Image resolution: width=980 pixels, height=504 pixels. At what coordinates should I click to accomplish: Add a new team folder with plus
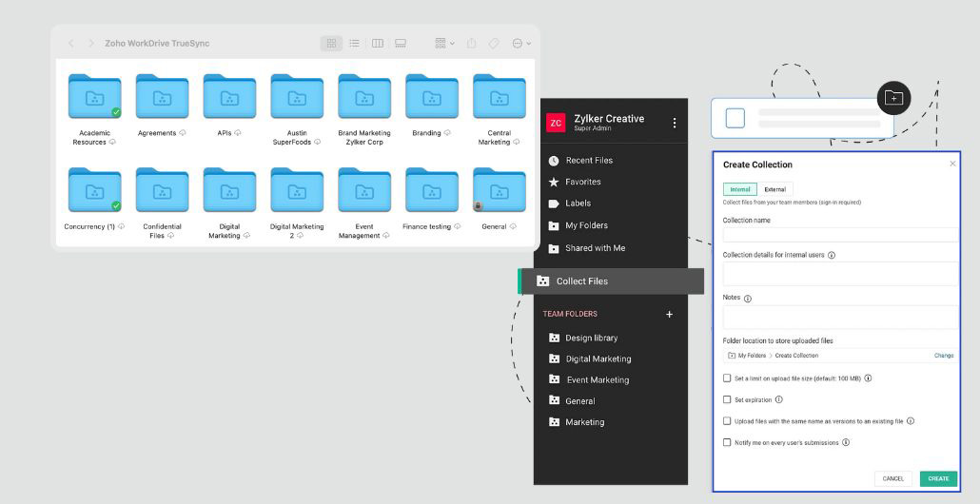[670, 314]
